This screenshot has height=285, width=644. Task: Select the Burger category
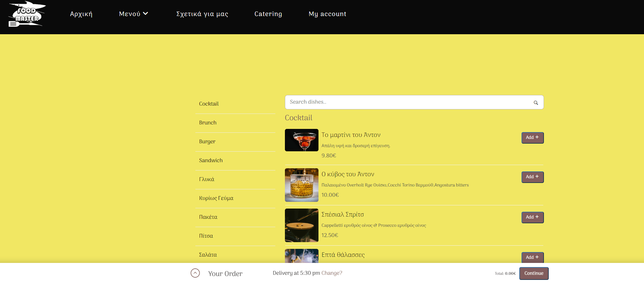pyautogui.click(x=207, y=142)
